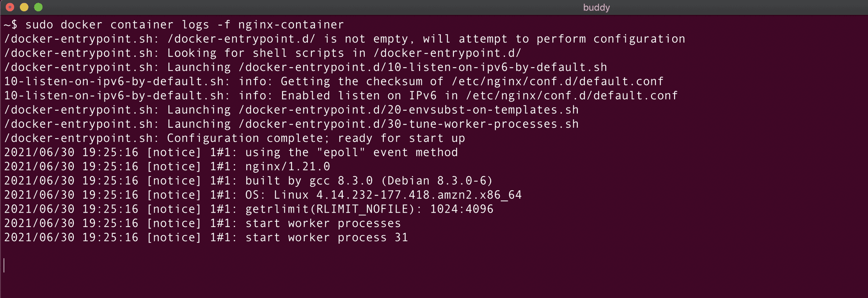Click the "1024:4096" limit value
Viewport: 868px width, 298px height.
462,209
